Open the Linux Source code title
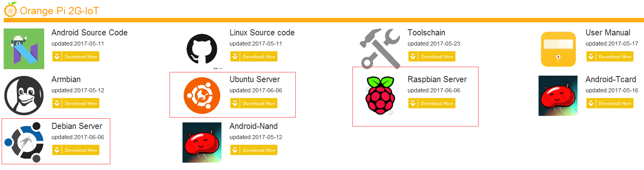This screenshot has width=644, height=170. (262, 33)
